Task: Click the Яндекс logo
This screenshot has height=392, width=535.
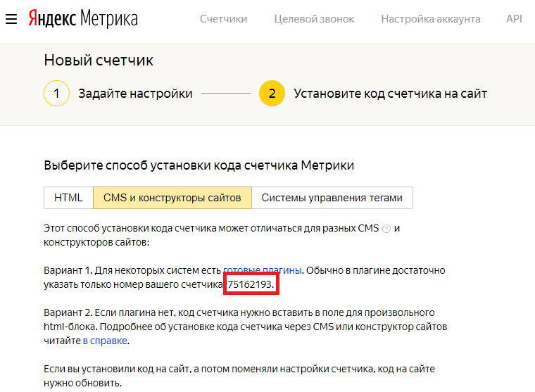Action: point(52,19)
